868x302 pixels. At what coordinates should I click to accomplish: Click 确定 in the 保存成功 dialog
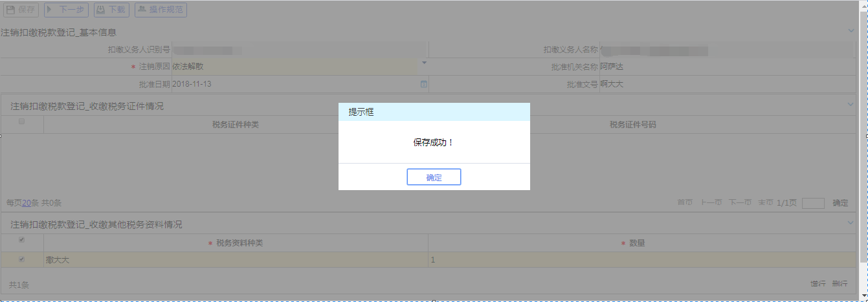[434, 177]
